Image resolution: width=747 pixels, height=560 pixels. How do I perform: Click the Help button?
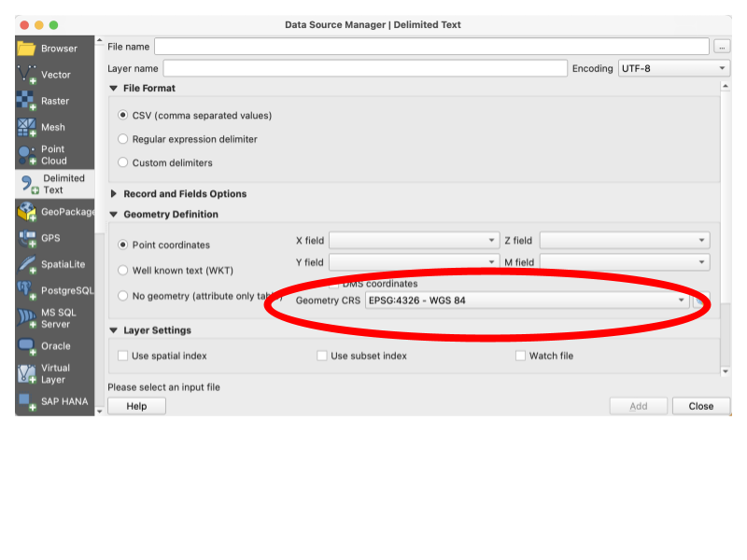pyautogui.click(x=136, y=406)
